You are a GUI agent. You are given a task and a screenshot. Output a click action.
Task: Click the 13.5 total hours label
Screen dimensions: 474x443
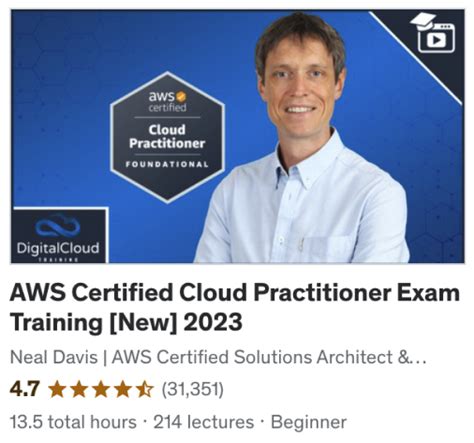[x=73, y=422]
